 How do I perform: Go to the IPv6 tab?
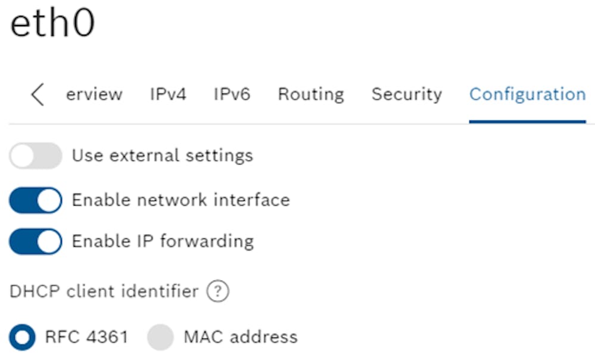[232, 94]
